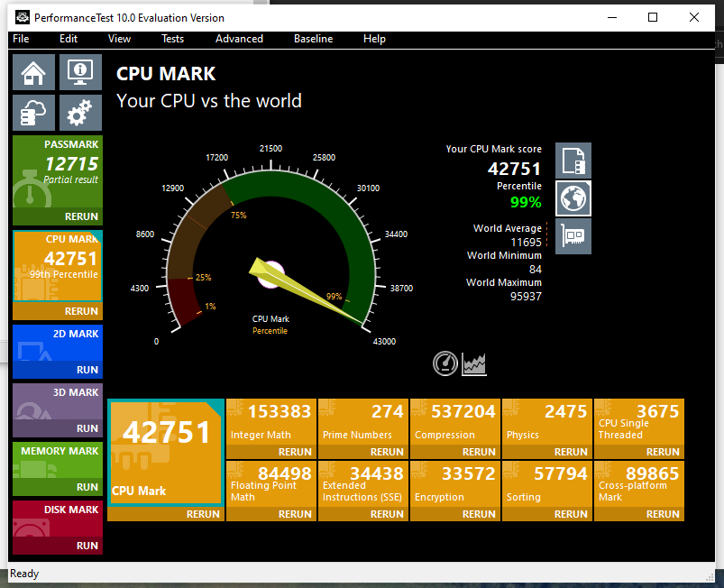This screenshot has width=724, height=588.
Task: Rerun the Integer Math test
Action: [271, 452]
